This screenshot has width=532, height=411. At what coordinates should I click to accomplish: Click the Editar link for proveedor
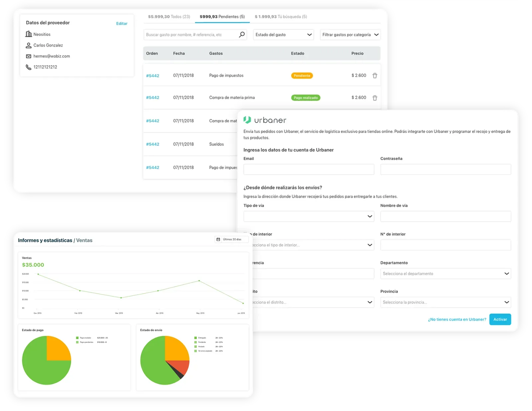coord(122,24)
